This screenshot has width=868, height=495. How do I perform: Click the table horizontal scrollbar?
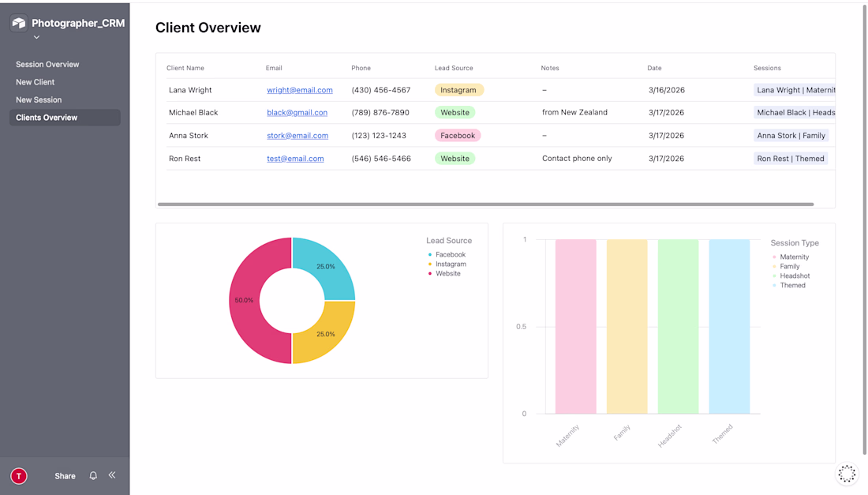(485, 204)
